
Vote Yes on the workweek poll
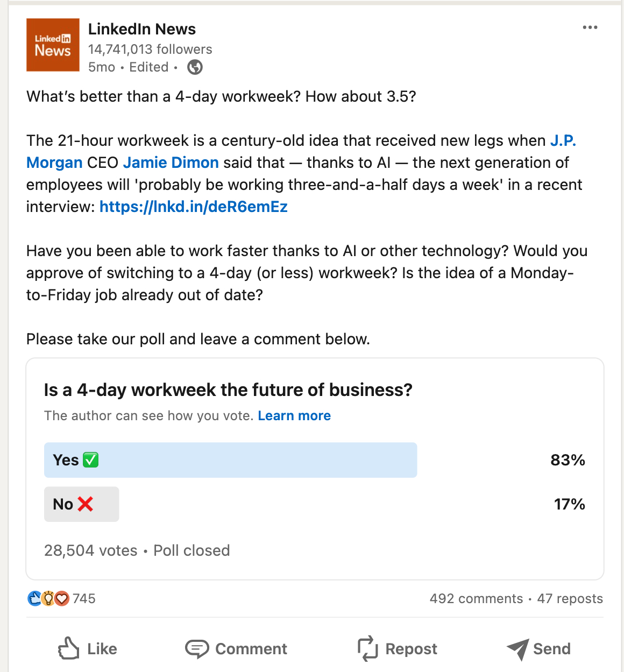(230, 460)
